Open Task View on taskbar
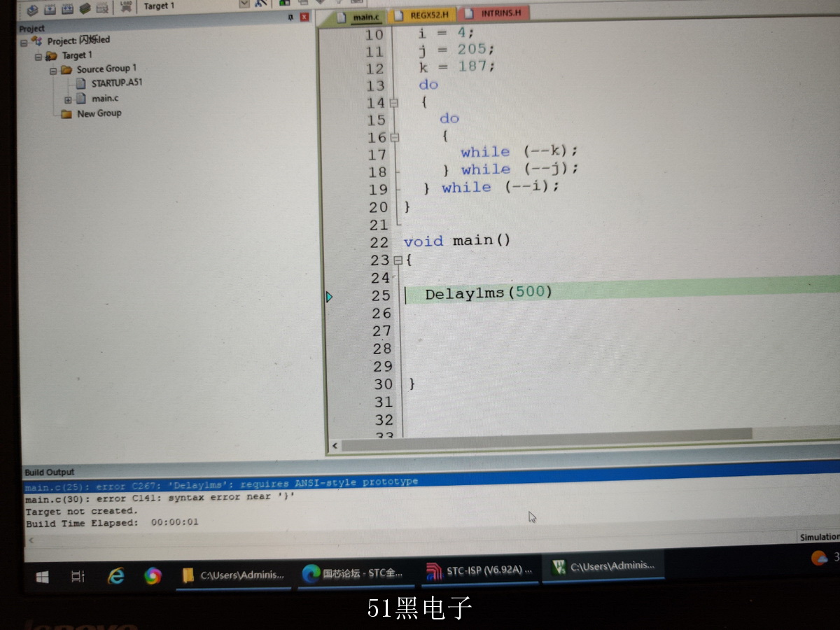The width and height of the screenshot is (840, 630). coord(78,577)
